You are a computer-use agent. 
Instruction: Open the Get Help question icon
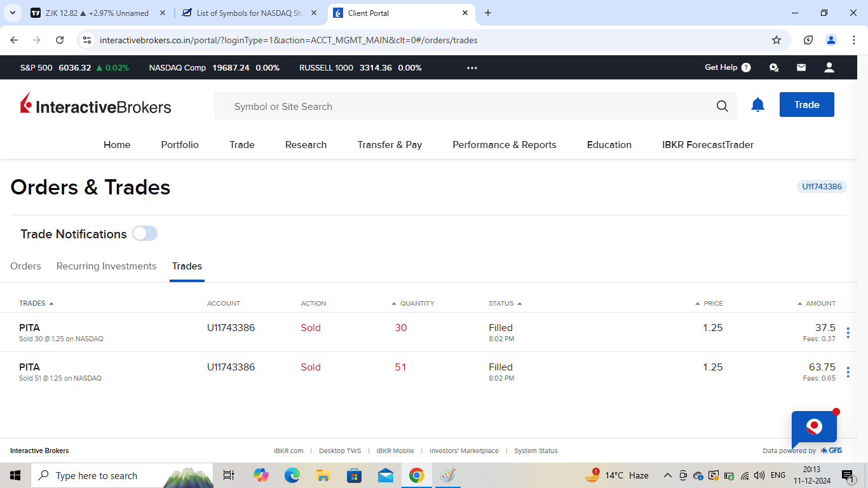pos(746,67)
